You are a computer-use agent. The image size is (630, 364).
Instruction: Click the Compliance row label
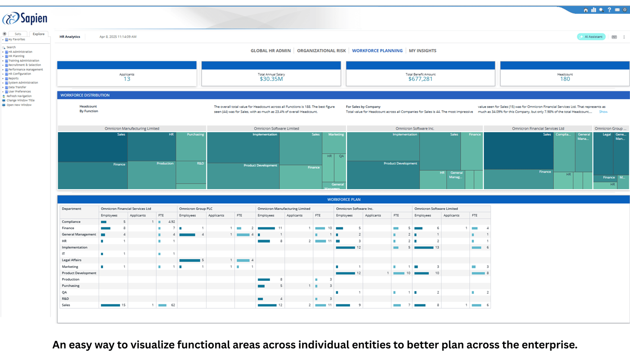(x=71, y=222)
